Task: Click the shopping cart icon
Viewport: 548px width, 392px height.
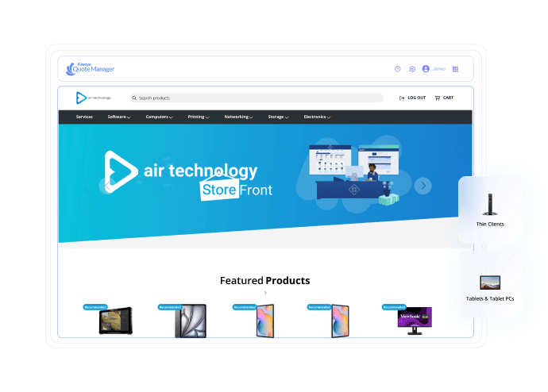Action: tap(438, 98)
